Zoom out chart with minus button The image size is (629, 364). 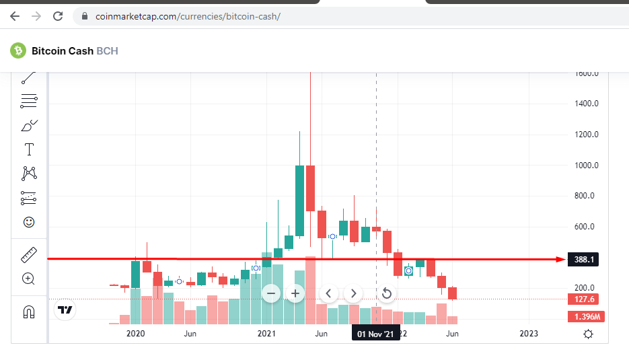[x=271, y=293]
